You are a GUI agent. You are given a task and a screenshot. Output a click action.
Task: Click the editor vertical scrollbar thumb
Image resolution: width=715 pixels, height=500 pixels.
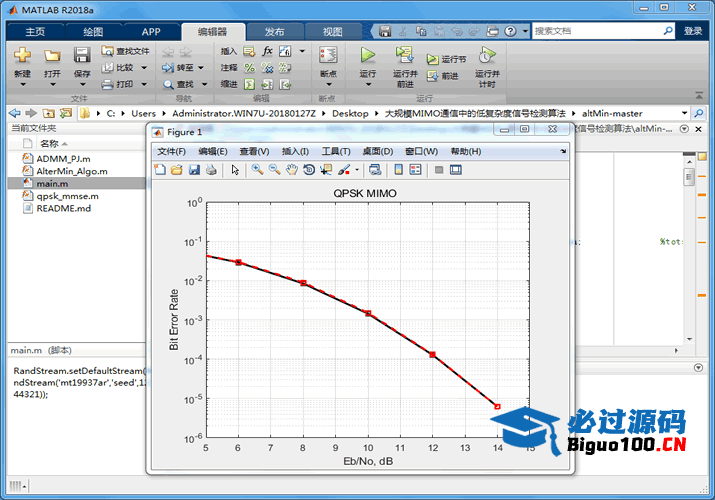689,177
